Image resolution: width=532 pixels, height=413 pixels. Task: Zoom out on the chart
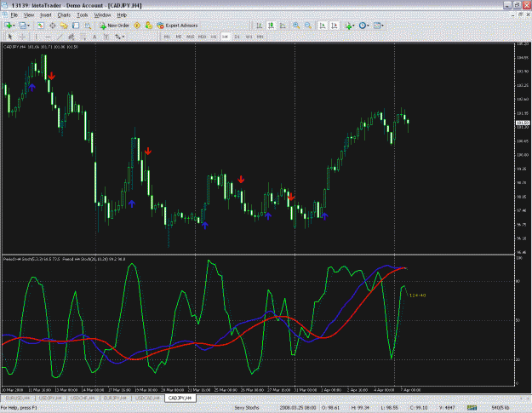[308, 26]
